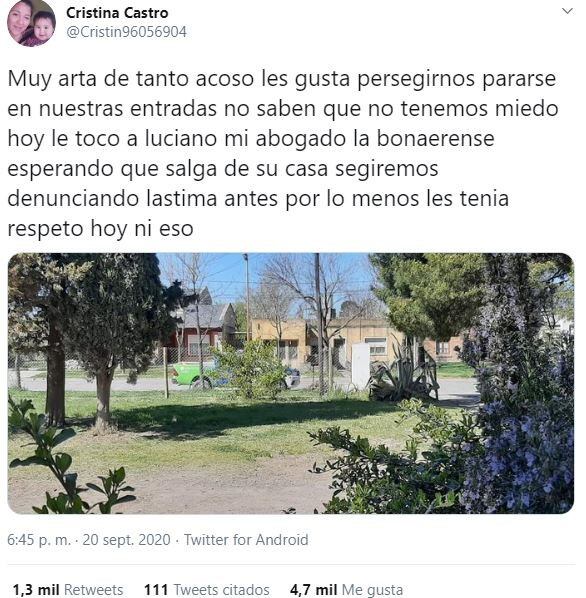Click the 6:45 p. m. timestamp
The width and height of the screenshot is (586, 598).
pos(39,540)
